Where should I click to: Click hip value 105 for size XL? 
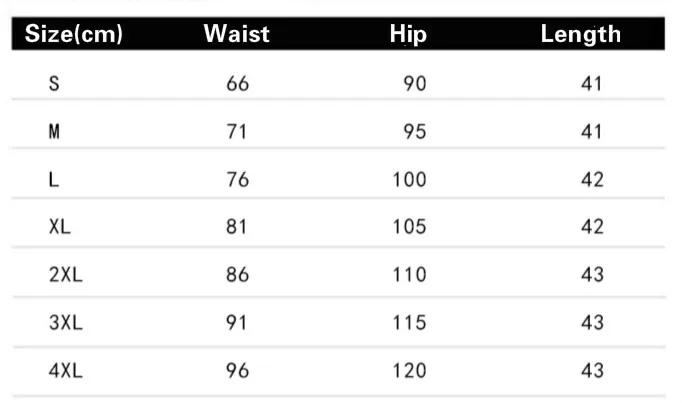[x=409, y=227]
